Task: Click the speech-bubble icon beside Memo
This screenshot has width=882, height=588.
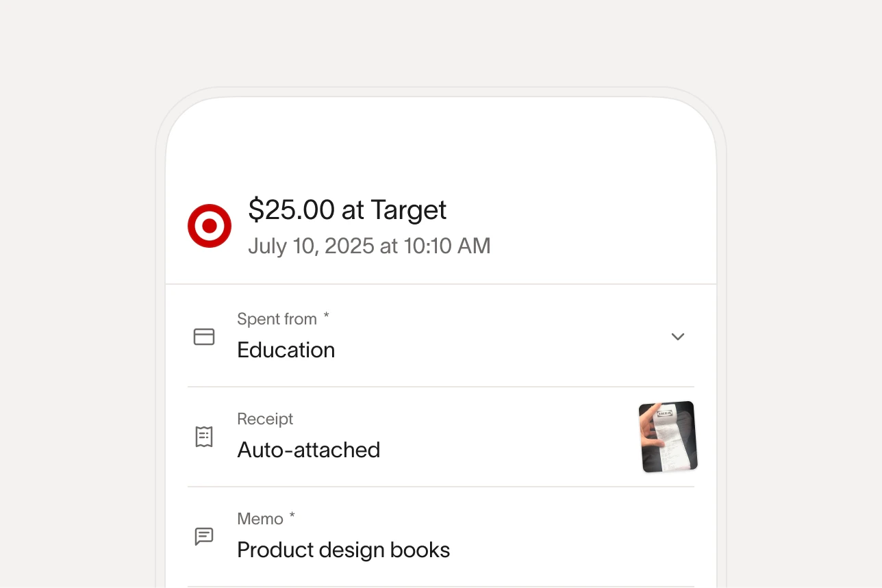Action: point(204,536)
